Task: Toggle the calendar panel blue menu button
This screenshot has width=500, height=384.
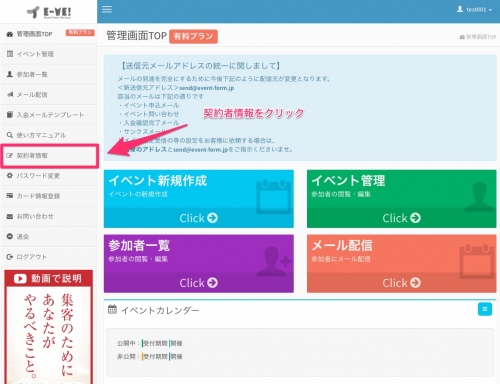Action: point(485,309)
